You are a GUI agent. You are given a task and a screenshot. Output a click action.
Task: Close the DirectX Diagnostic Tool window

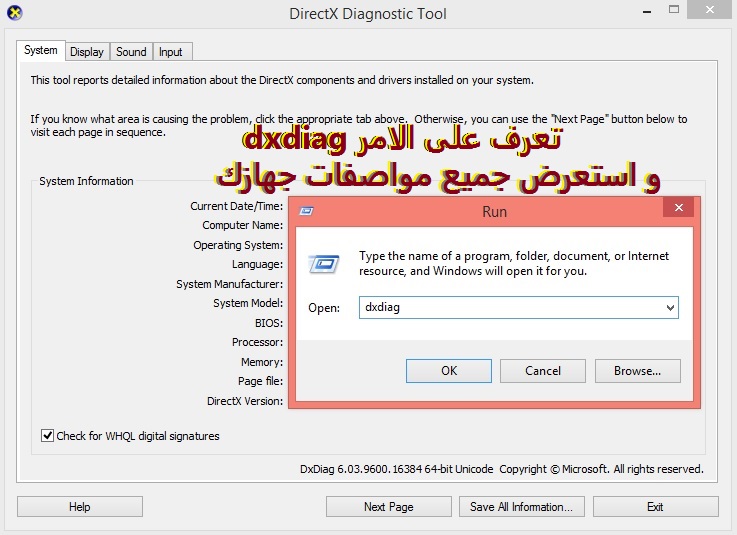click(709, 9)
